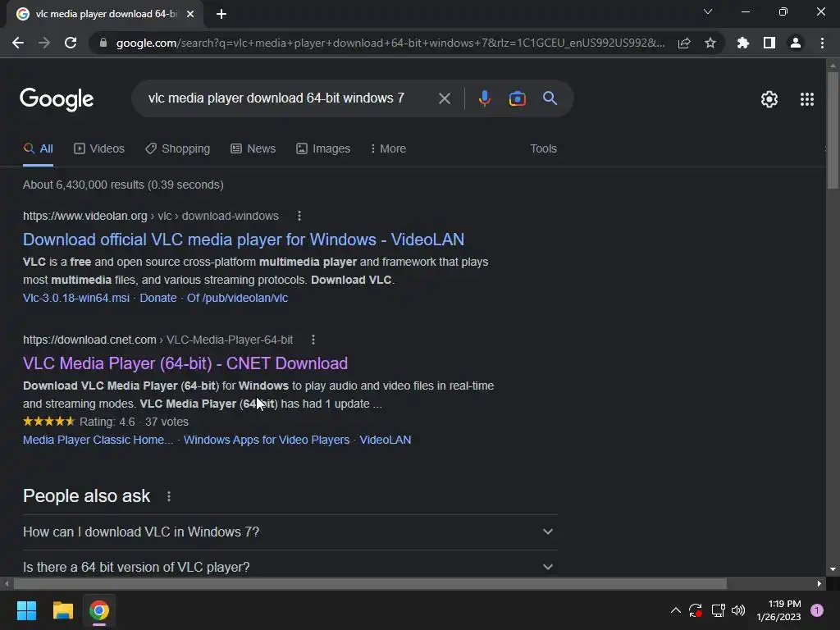Switch to News results
The height and width of the screenshot is (630, 840).
[x=253, y=149]
